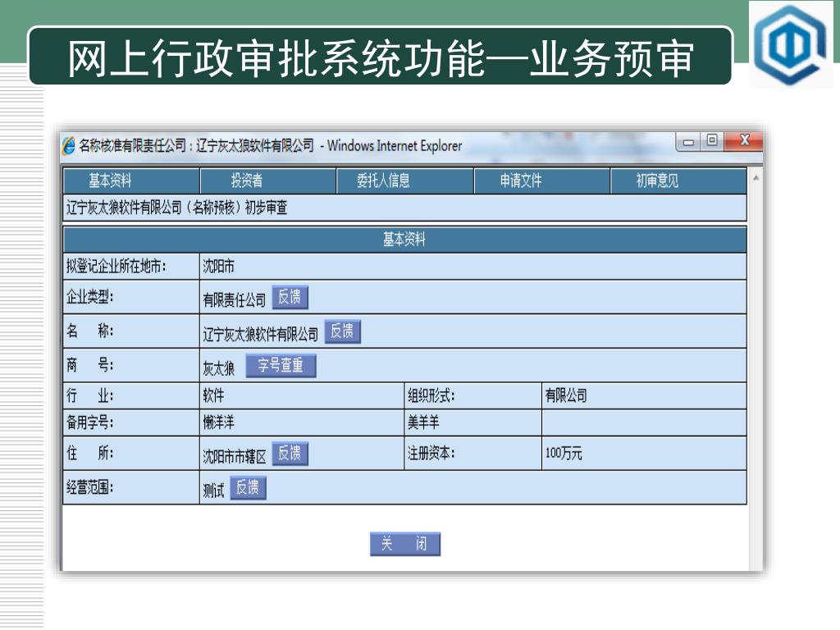The width and height of the screenshot is (840, 630).
Task: Click the 拟登记企业所在地市 label
Action: (x=116, y=267)
